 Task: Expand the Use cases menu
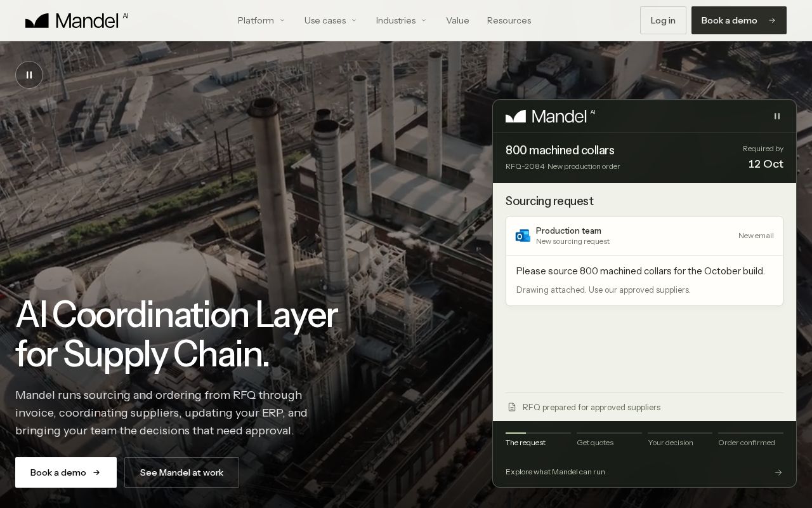331,20
